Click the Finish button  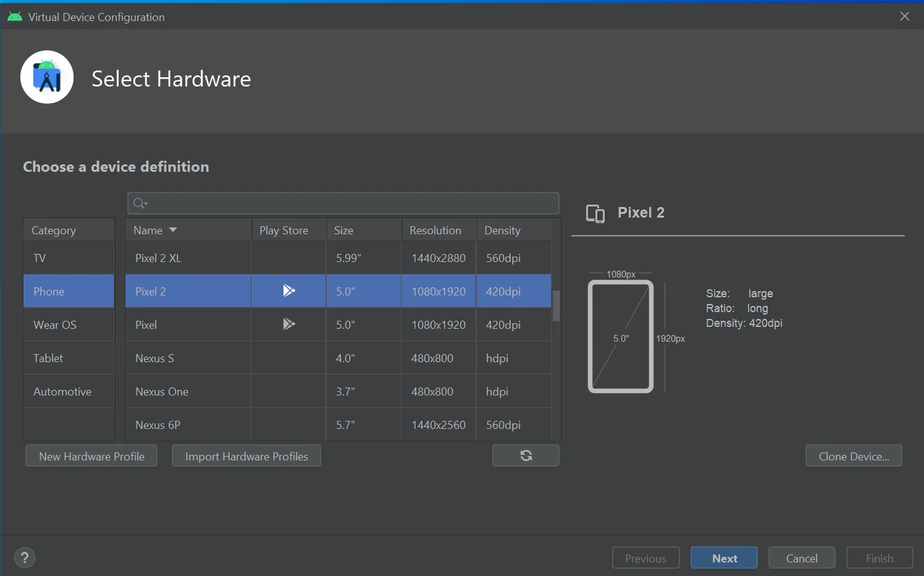[x=880, y=558]
